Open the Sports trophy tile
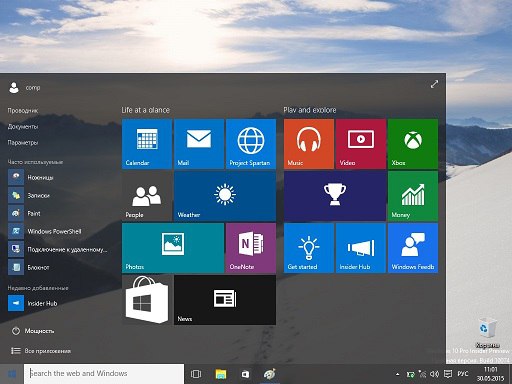 pyautogui.click(x=335, y=196)
